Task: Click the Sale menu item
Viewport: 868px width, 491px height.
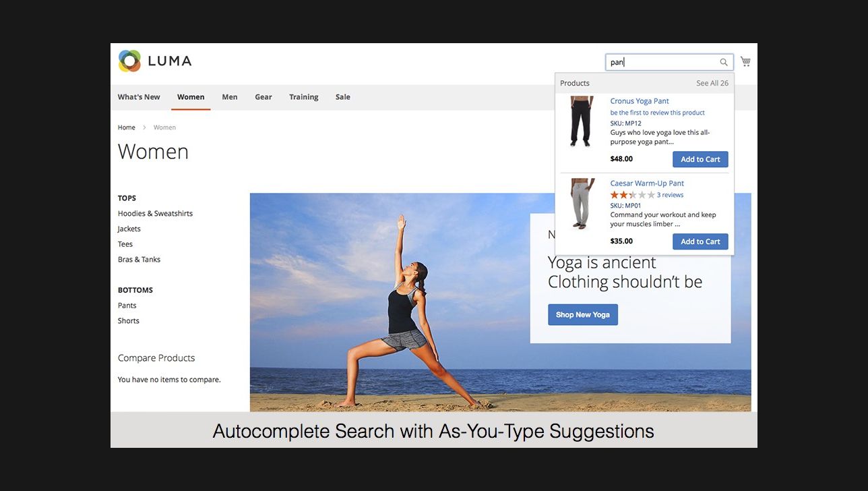Action: (x=342, y=96)
